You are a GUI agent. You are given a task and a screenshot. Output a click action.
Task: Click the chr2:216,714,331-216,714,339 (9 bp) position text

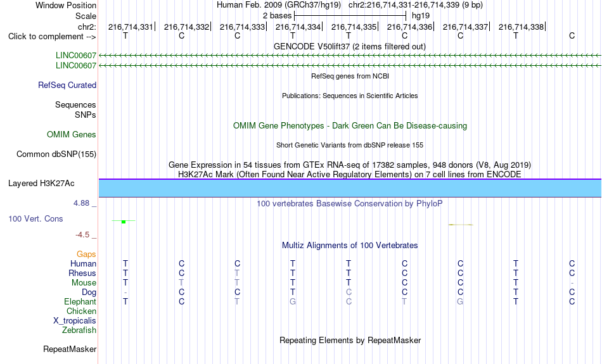pyautogui.click(x=416, y=5)
